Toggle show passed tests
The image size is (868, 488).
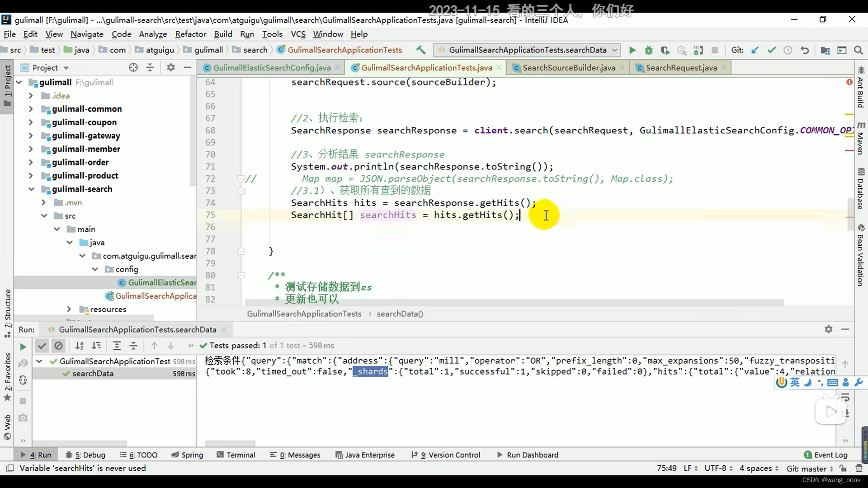coord(42,346)
